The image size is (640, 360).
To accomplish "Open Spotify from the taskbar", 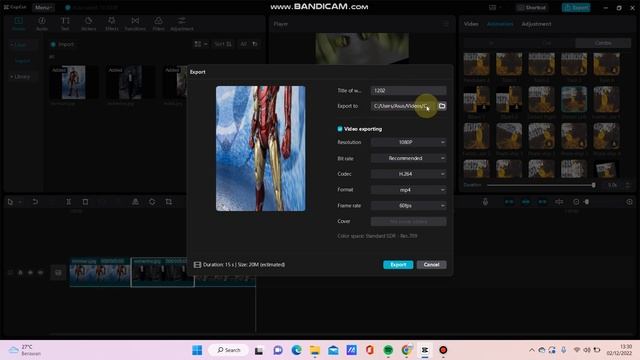I will click(388, 350).
